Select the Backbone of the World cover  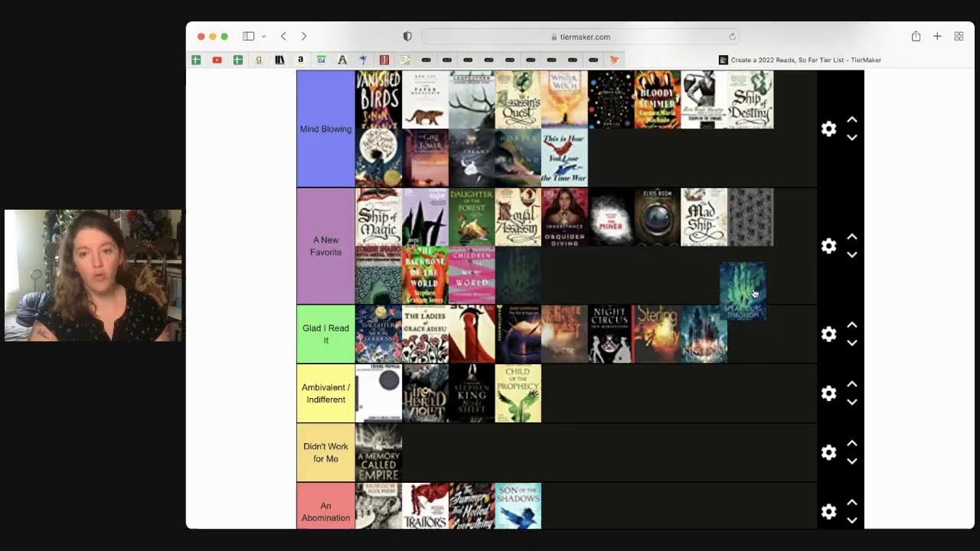tap(425, 275)
